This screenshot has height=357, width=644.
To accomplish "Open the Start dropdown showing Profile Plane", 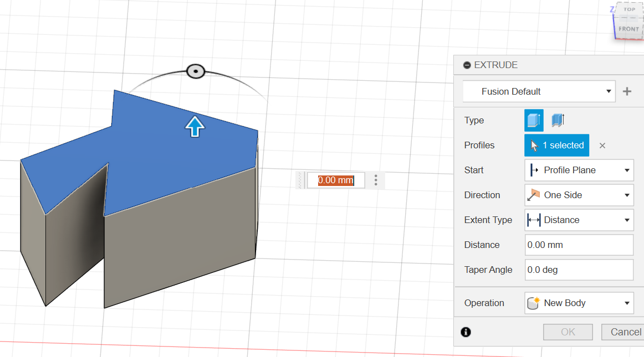I will click(579, 170).
